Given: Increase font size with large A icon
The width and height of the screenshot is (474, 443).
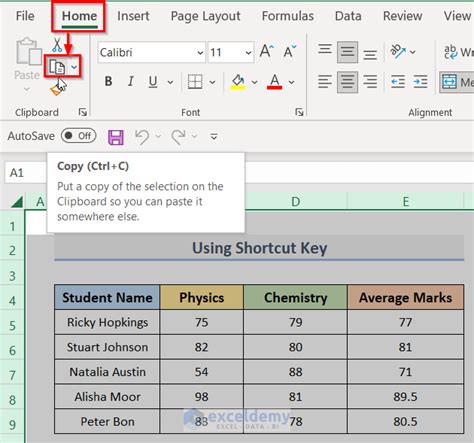Looking at the screenshot, I should (x=267, y=52).
